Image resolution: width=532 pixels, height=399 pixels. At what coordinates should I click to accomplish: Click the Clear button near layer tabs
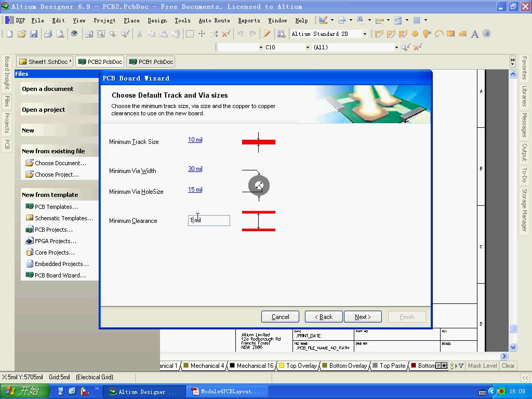tap(508, 366)
